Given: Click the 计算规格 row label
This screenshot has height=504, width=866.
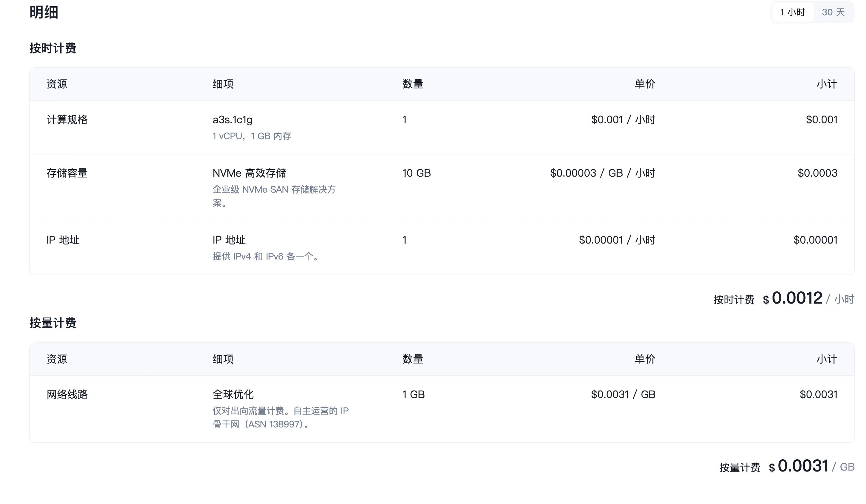Looking at the screenshot, I should pos(67,119).
